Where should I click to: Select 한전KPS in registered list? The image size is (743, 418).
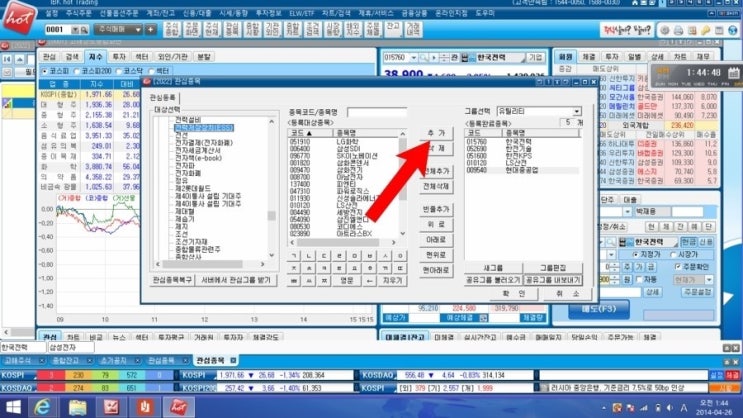[x=518, y=156]
